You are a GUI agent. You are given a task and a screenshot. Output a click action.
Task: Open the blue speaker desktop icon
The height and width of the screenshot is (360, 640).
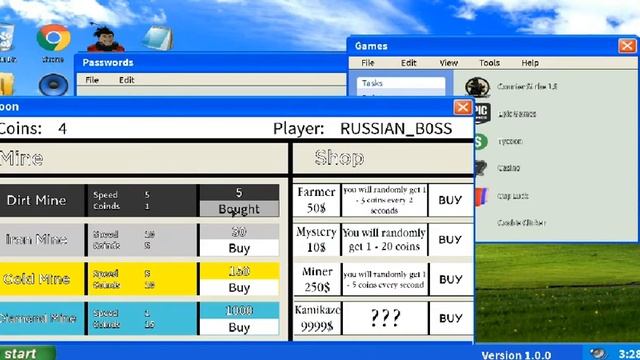click(53, 85)
